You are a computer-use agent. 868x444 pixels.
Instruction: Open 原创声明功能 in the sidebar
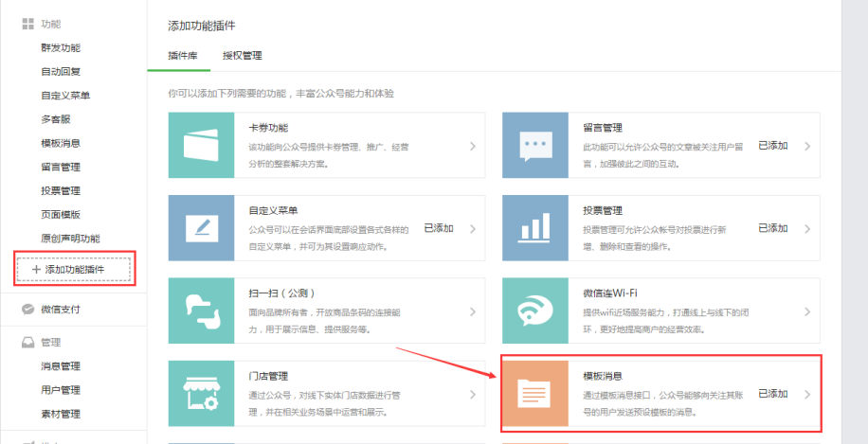tap(70, 239)
